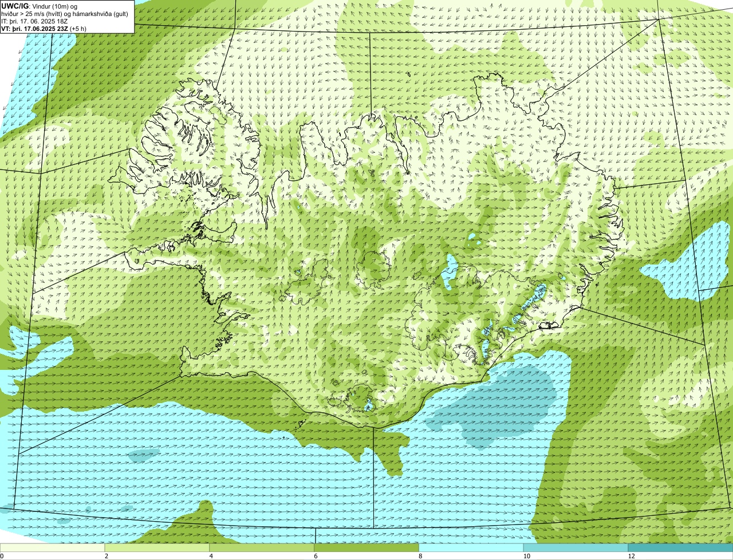Click the light green 2–4 m/s legend swatch

click(157, 548)
